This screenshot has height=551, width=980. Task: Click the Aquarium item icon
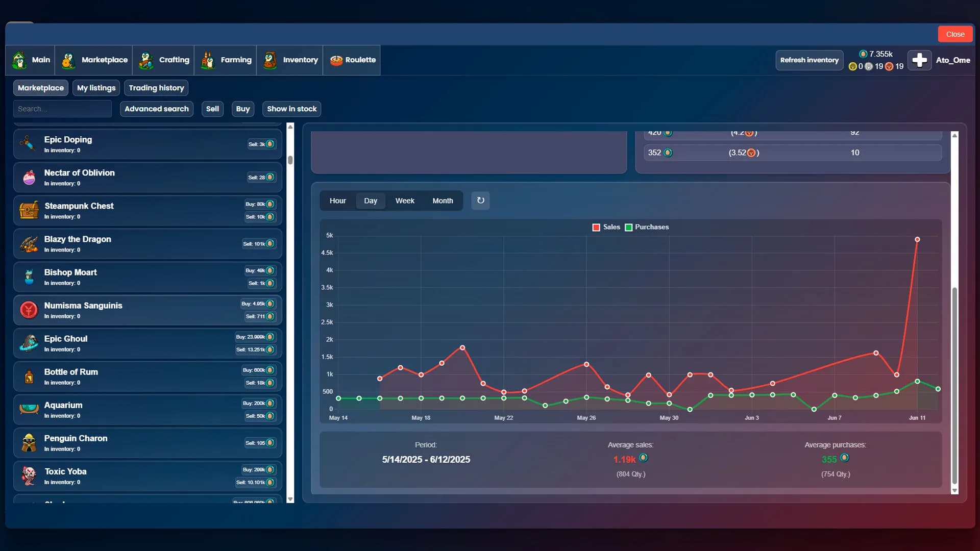[x=29, y=409]
